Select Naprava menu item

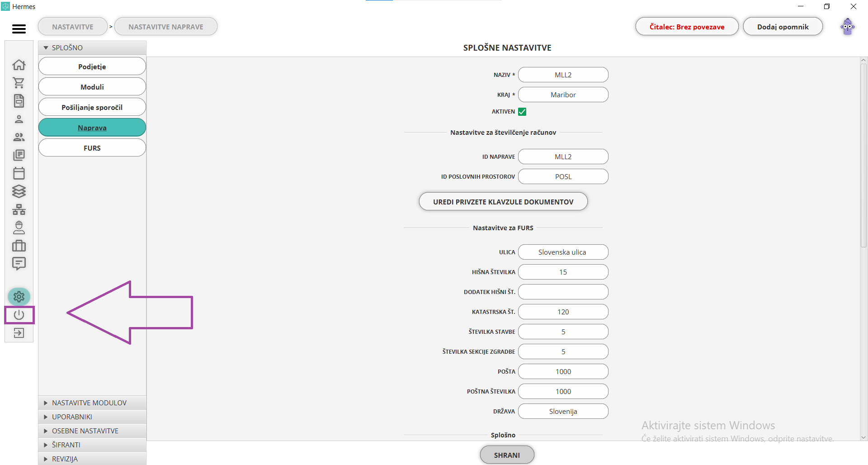click(92, 128)
